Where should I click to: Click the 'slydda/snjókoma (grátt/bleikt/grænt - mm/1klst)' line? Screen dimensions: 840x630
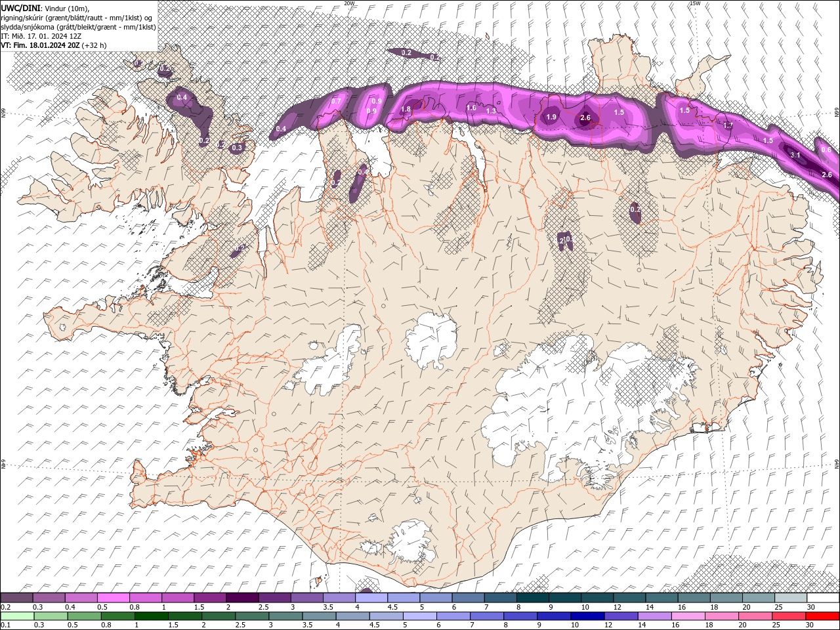[x=77, y=27]
